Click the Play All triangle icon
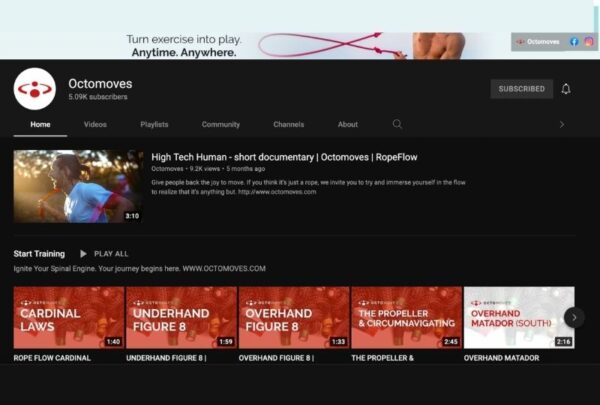Image resolution: width=600 pixels, height=405 pixels. click(x=84, y=254)
